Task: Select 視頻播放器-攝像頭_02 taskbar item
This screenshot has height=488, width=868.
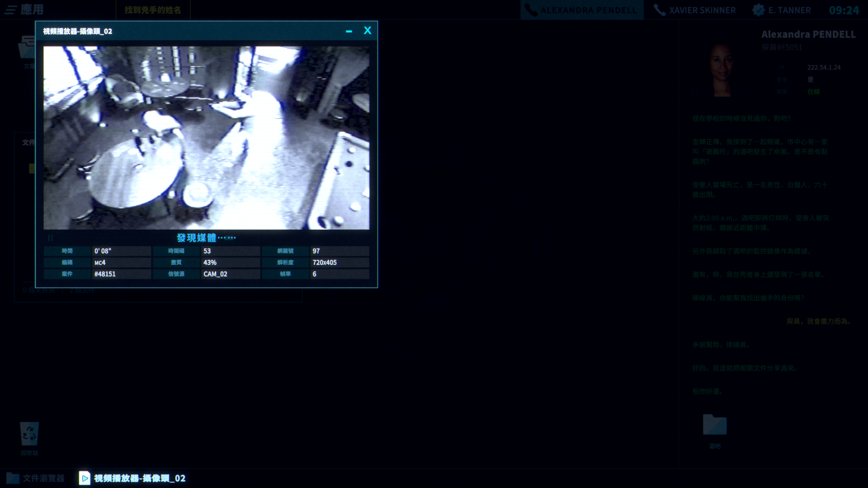Action: click(x=132, y=478)
